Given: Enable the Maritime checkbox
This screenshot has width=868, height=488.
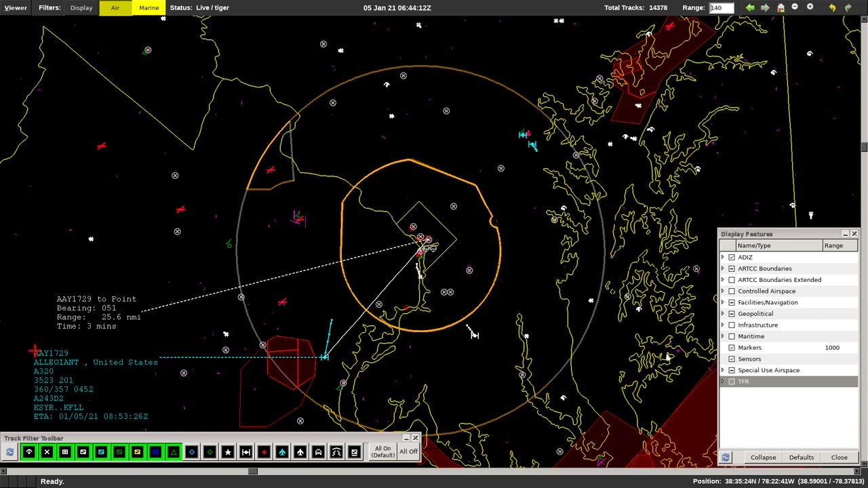Looking at the screenshot, I should (x=732, y=336).
